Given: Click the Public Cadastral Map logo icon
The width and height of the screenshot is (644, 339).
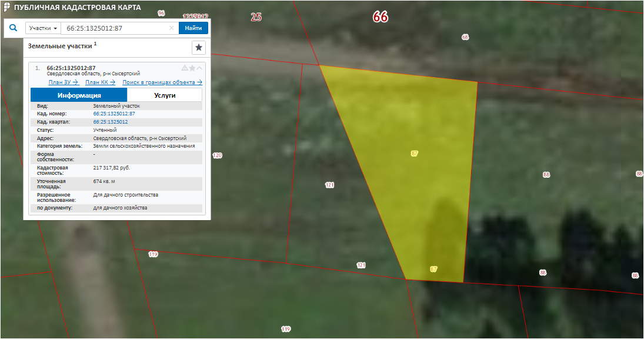Looking at the screenshot, I should click(x=6, y=7).
